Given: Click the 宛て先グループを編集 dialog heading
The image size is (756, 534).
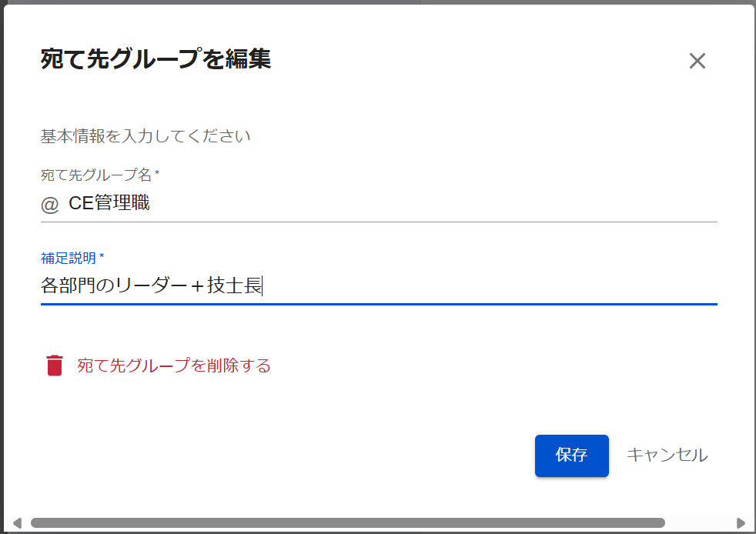Looking at the screenshot, I should [x=156, y=59].
